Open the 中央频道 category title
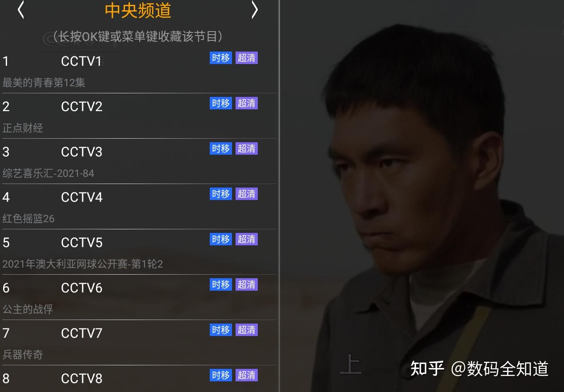 [x=138, y=10]
